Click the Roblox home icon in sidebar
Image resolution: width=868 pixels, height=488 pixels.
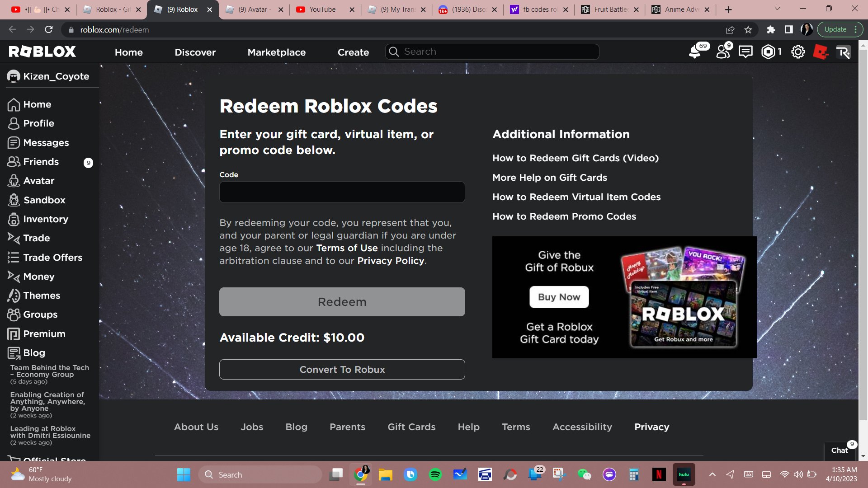[13, 104]
